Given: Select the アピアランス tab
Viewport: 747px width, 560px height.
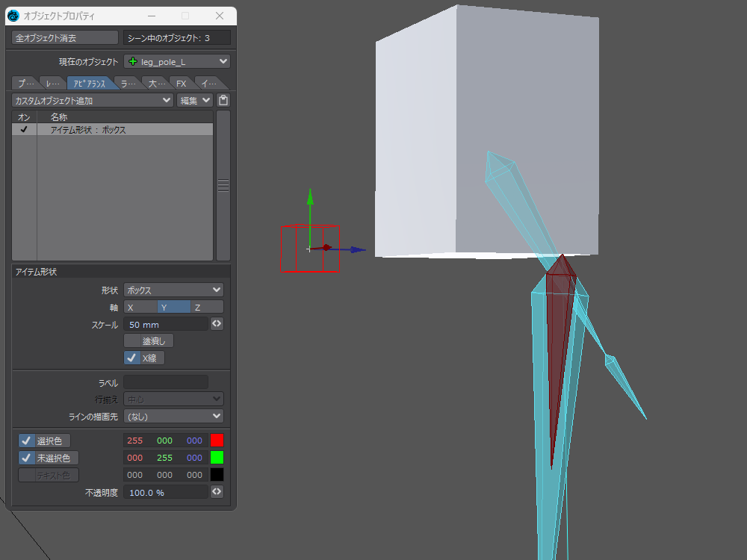Looking at the screenshot, I should (88, 83).
